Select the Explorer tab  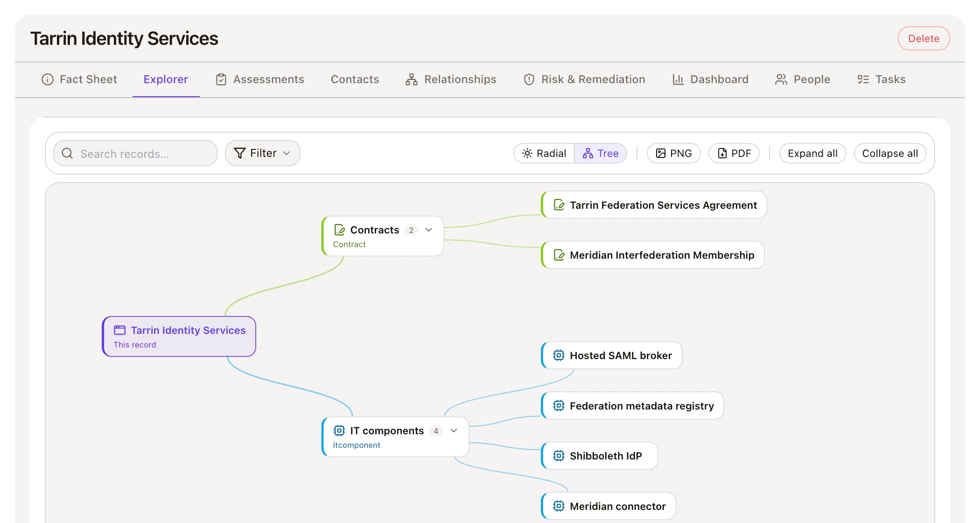point(166,79)
